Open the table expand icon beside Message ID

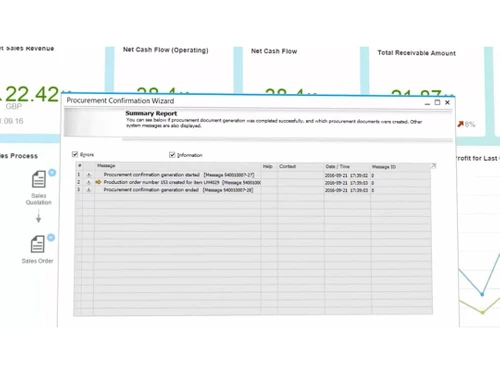coord(433,166)
